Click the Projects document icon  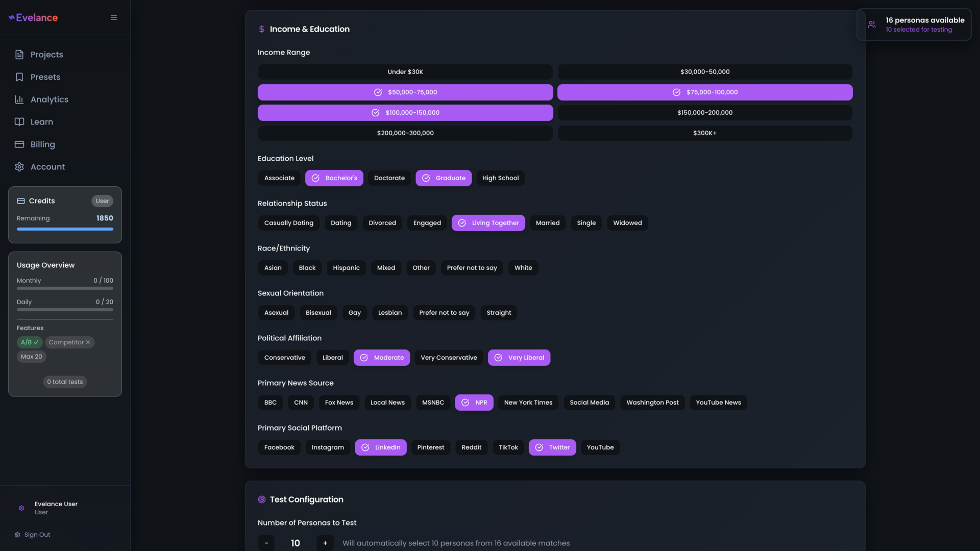[19, 55]
